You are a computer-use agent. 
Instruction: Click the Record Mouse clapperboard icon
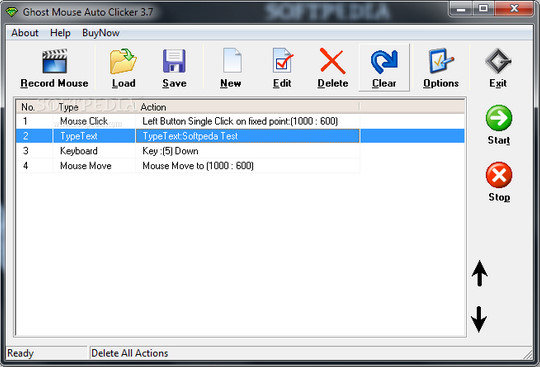54,61
